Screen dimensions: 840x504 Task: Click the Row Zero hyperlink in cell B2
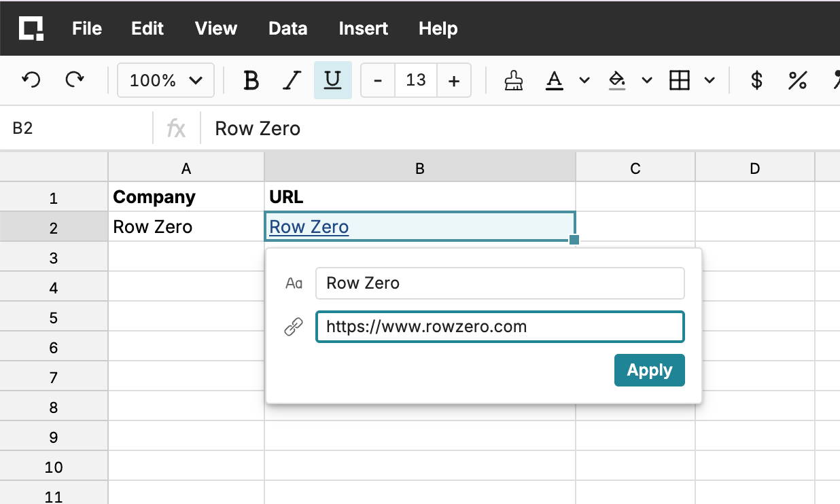309,227
